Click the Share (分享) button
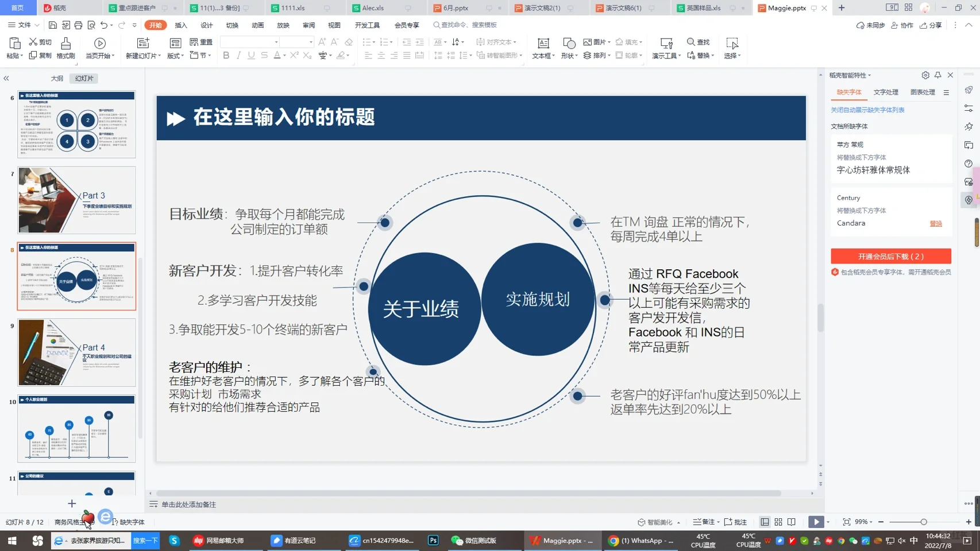This screenshot has height=551, width=980. pyautogui.click(x=931, y=25)
